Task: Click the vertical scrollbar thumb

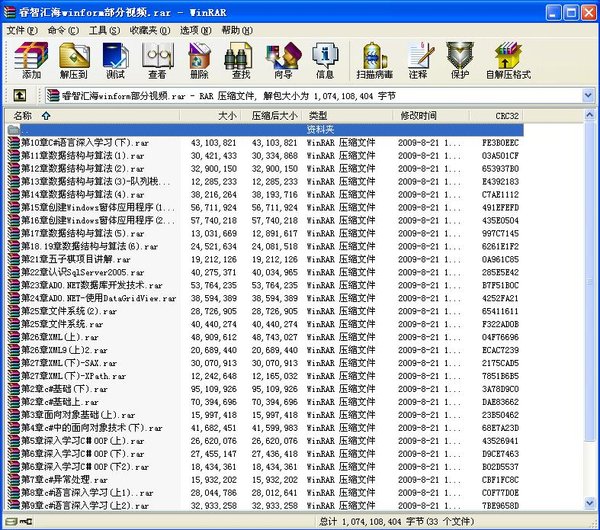Action: tap(590, 280)
